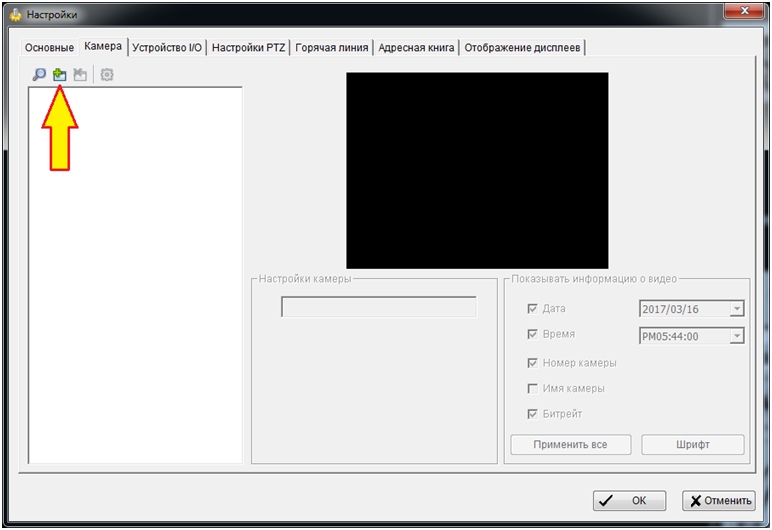Enable the Имя камеры checkbox
Image resolution: width=772 pixels, height=530 pixels.
click(532, 388)
